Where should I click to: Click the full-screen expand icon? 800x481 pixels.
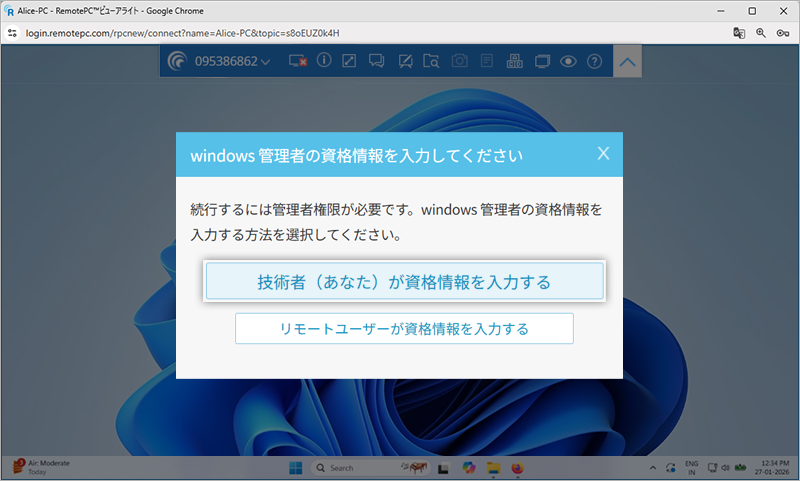[x=349, y=61]
